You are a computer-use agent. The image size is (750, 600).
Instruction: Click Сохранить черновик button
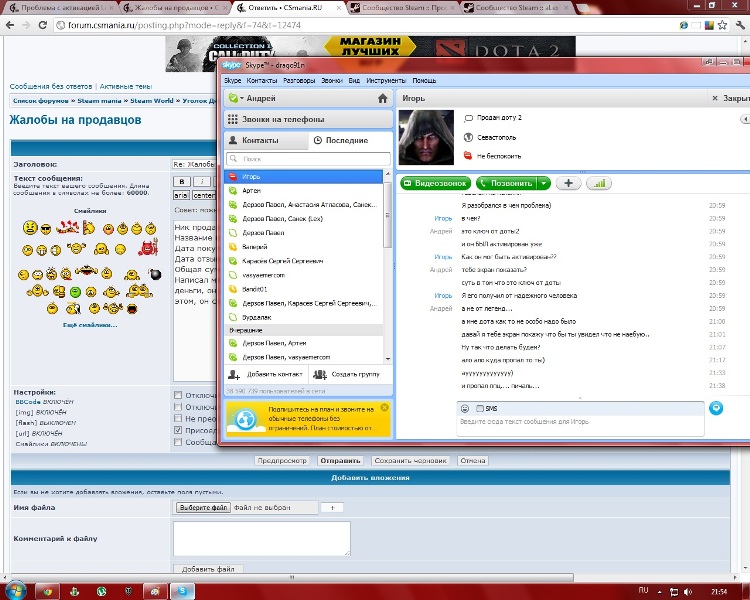[x=410, y=461]
